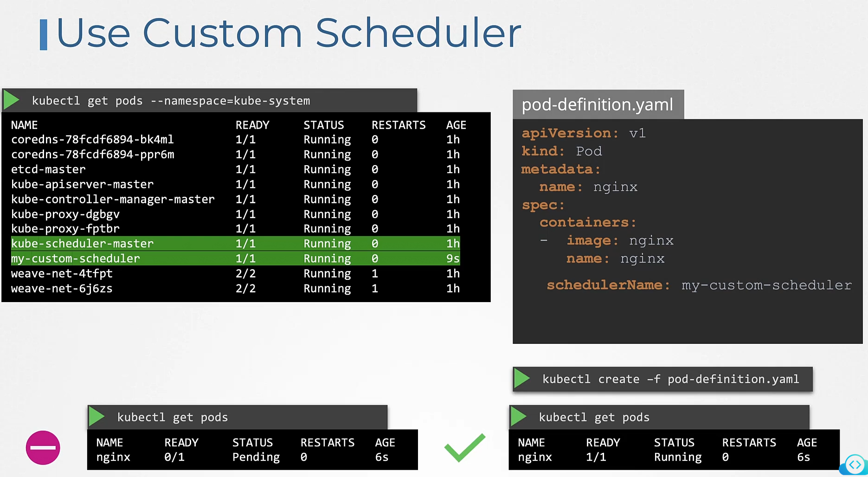Screen dimensions: 868x477
Task: Click the kubectl create -f pod-definition.yaml command
Action: pos(670,379)
